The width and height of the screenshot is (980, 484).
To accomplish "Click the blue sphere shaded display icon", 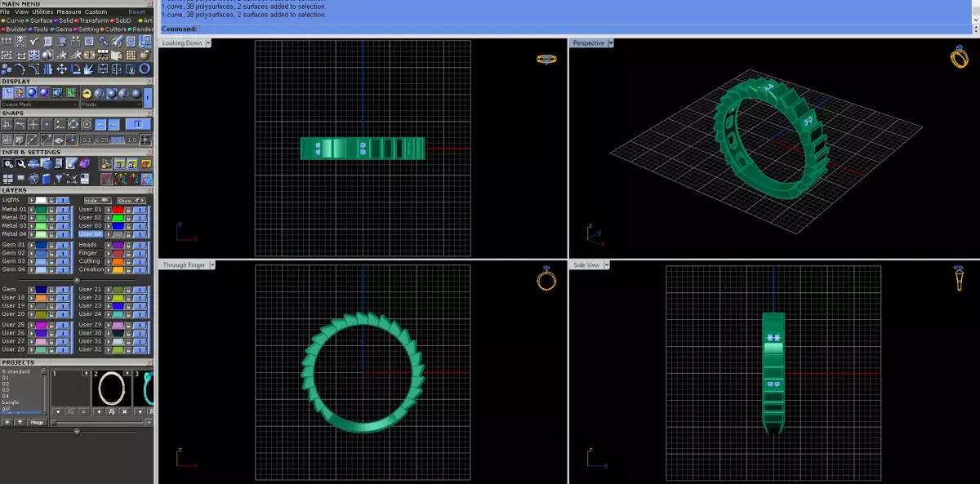I will pos(32,92).
